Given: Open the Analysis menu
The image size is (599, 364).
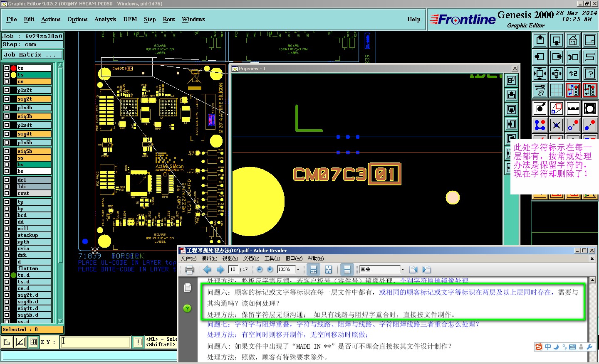Looking at the screenshot, I should pos(105,20).
